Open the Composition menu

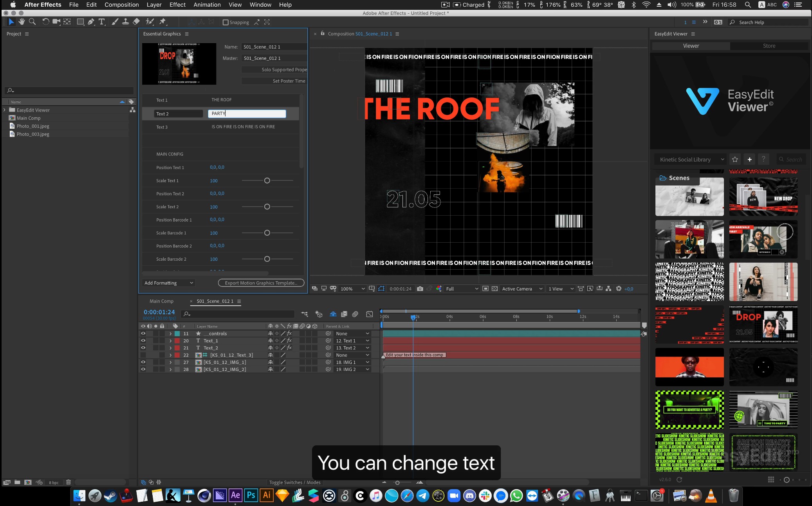[x=121, y=5]
